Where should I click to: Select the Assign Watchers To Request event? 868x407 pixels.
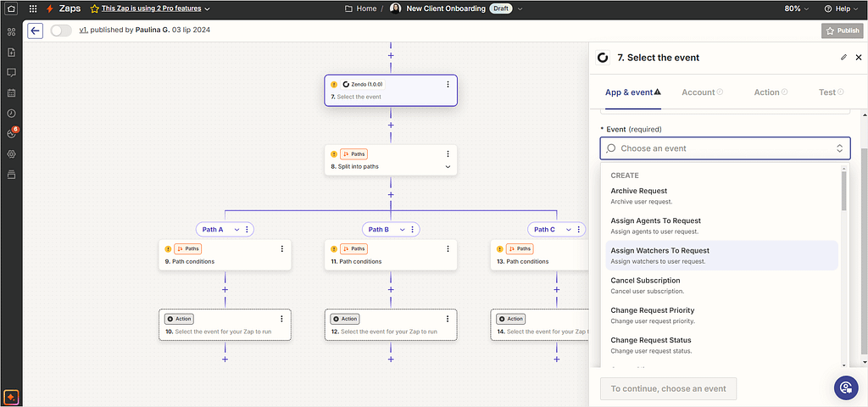(x=721, y=255)
